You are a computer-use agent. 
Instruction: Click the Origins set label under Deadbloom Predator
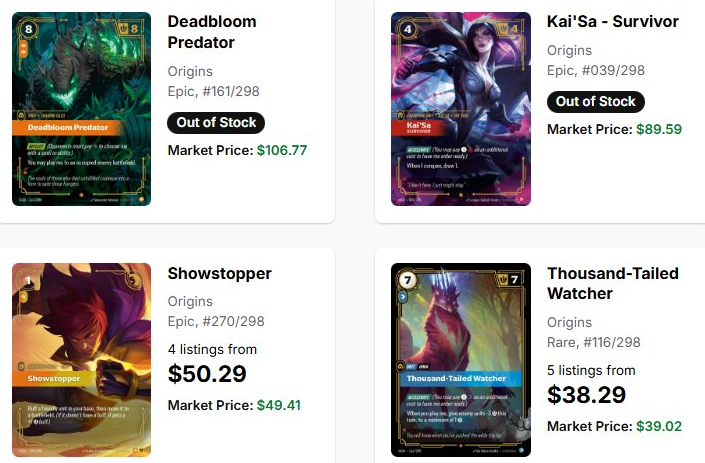(190, 71)
